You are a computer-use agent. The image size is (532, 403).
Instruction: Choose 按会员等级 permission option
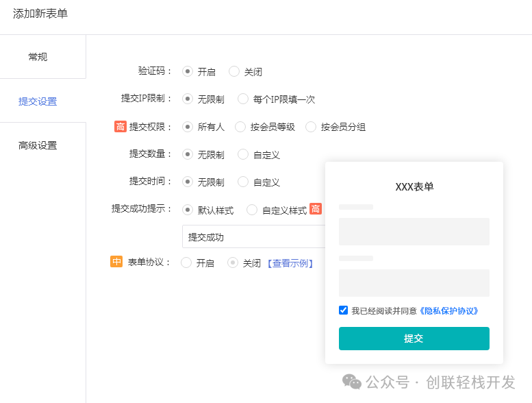(x=240, y=127)
